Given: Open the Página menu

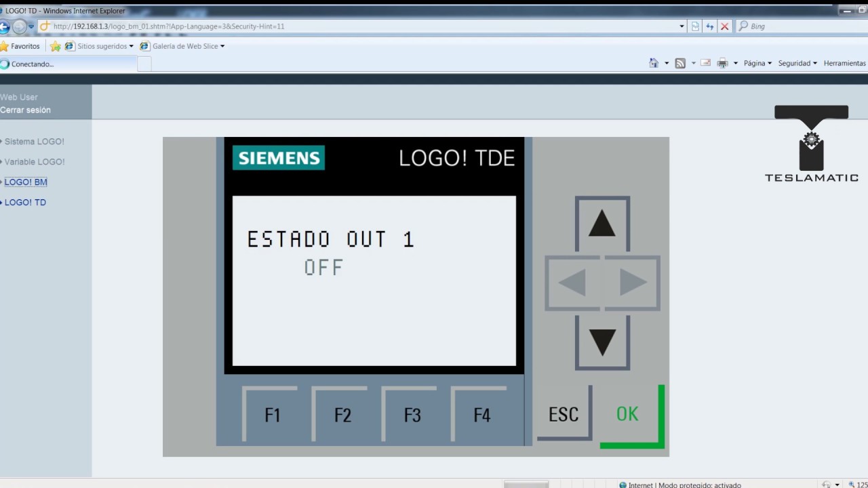Looking at the screenshot, I should tap(757, 63).
